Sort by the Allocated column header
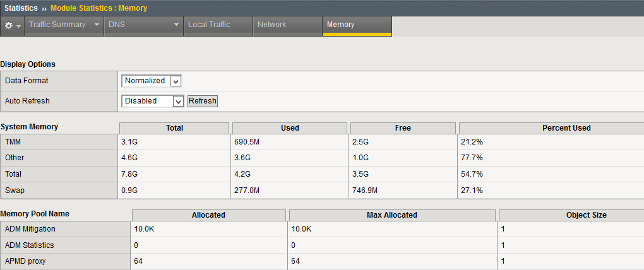The image size is (644, 270). (x=208, y=215)
